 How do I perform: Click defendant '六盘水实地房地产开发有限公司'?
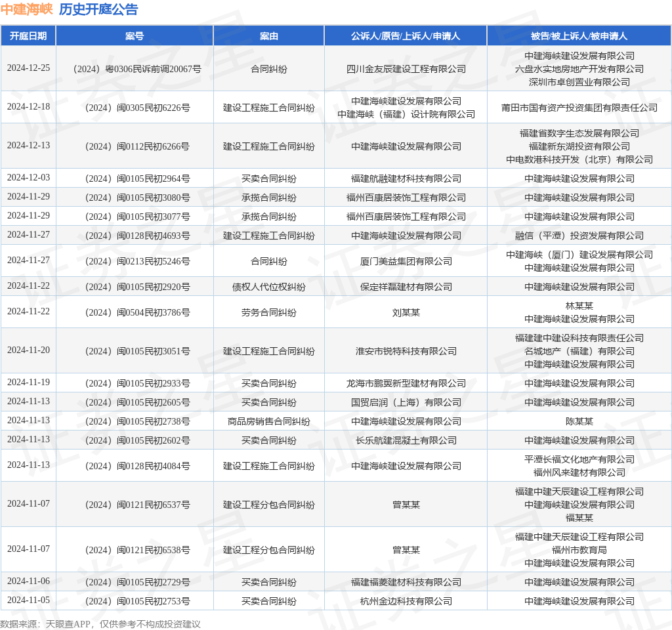579,69
